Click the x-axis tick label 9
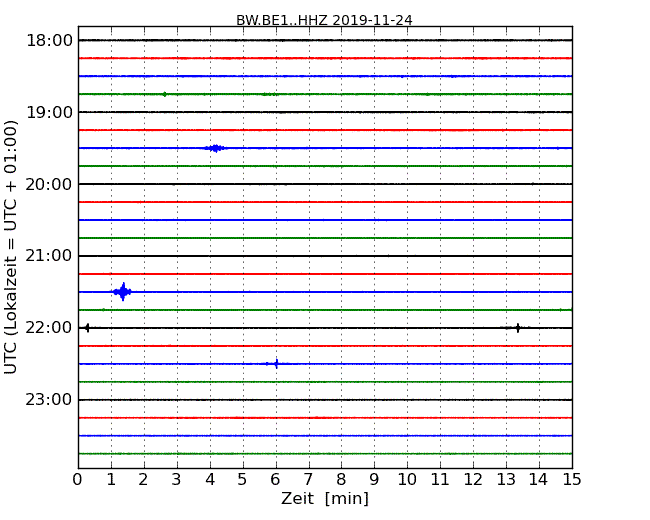The image size is (650, 520). tap(374, 480)
